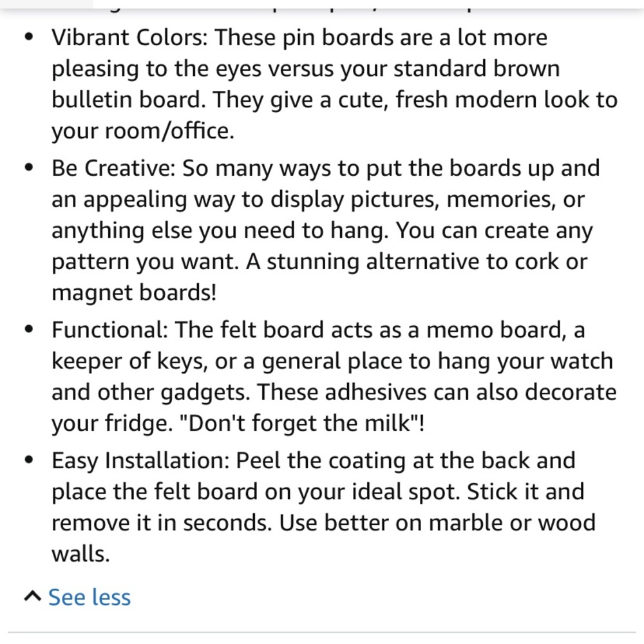The height and width of the screenshot is (644, 644).
Task: Click the phrase "Stick it and"
Action: (x=526, y=491)
